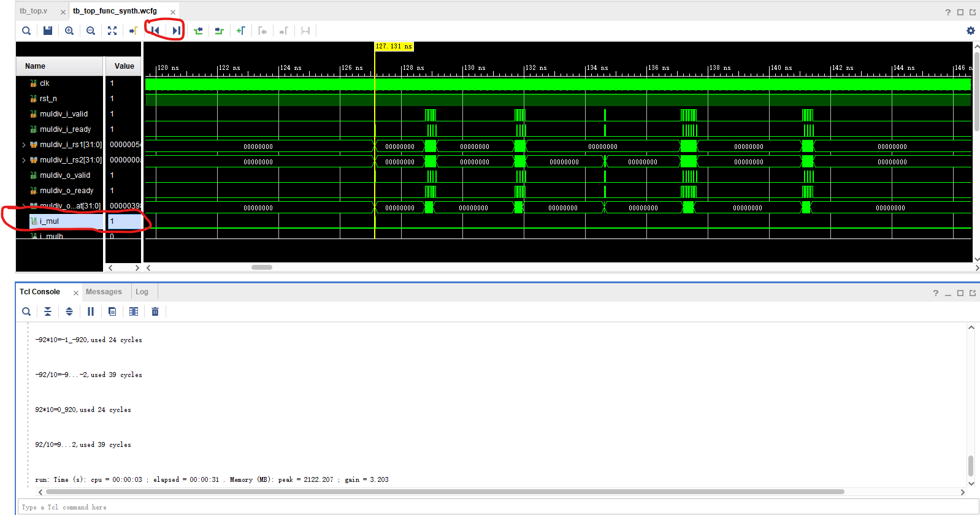Pause Tcl Console output
Screen dimensions: 980x515
pos(91,311)
